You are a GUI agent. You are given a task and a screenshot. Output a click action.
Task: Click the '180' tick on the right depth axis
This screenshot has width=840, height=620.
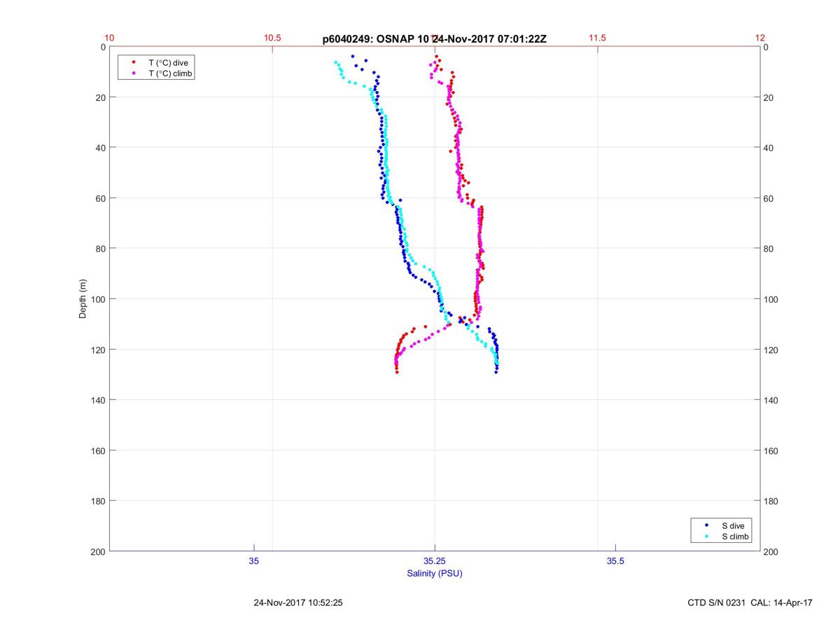tap(771, 501)
